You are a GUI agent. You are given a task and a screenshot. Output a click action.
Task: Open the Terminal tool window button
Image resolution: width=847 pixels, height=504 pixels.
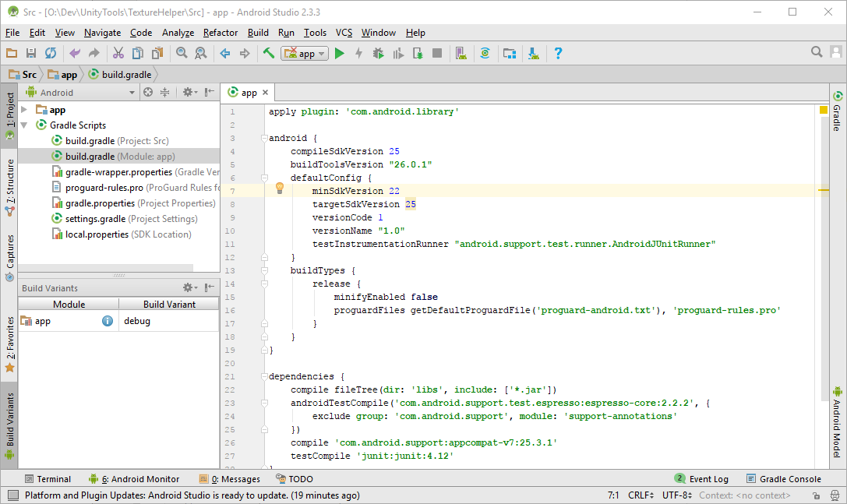(48, 479)
